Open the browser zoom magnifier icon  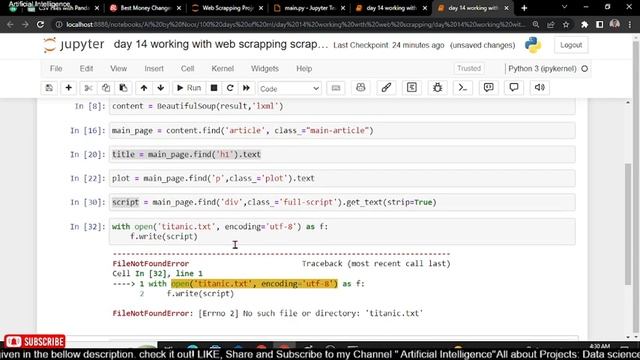tap(536, 24)
